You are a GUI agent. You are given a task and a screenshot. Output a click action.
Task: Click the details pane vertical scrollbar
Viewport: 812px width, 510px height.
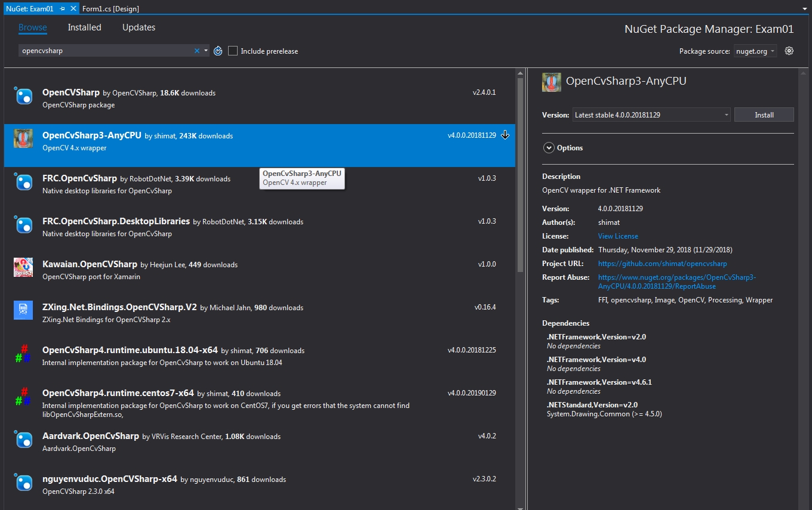[803, 288]
